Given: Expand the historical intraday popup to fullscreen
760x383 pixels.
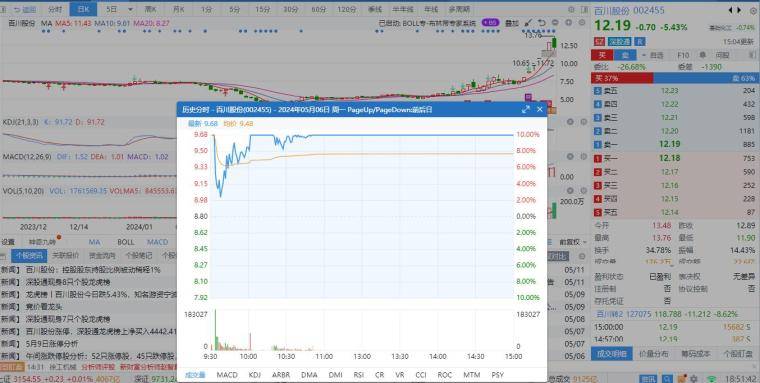Looking at the screenshot, I should [x=525, y=110].
